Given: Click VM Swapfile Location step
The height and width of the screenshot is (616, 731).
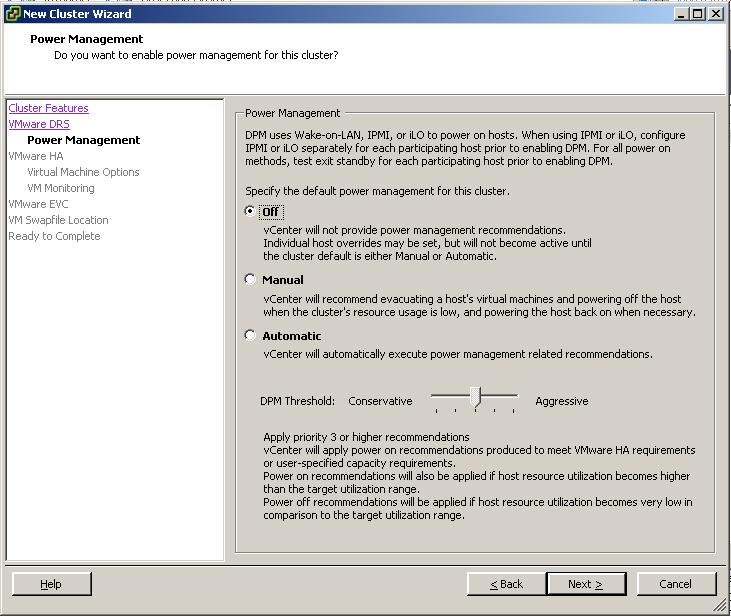Looking at the screenshot, I should point(58,220).
